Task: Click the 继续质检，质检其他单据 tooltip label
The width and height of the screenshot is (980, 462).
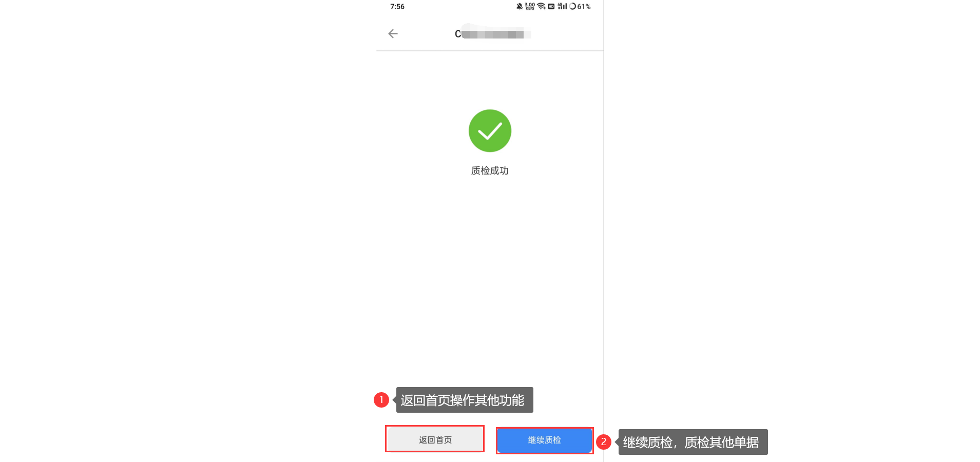Action: [x=693, y=442]
